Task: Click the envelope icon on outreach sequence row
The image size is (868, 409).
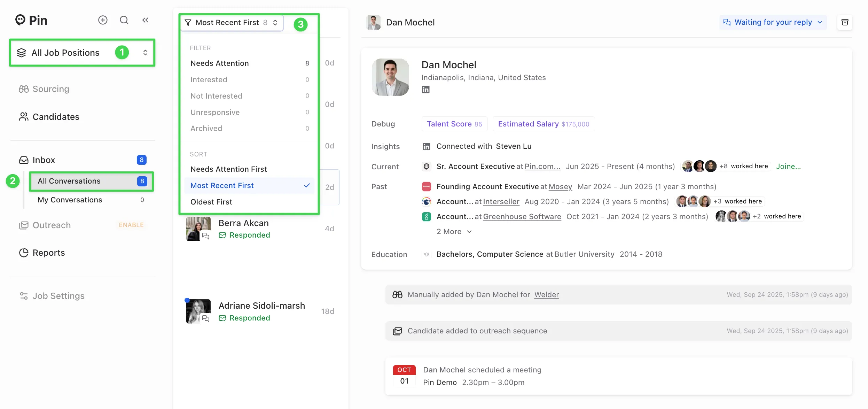Action: (x=397, y=331)
